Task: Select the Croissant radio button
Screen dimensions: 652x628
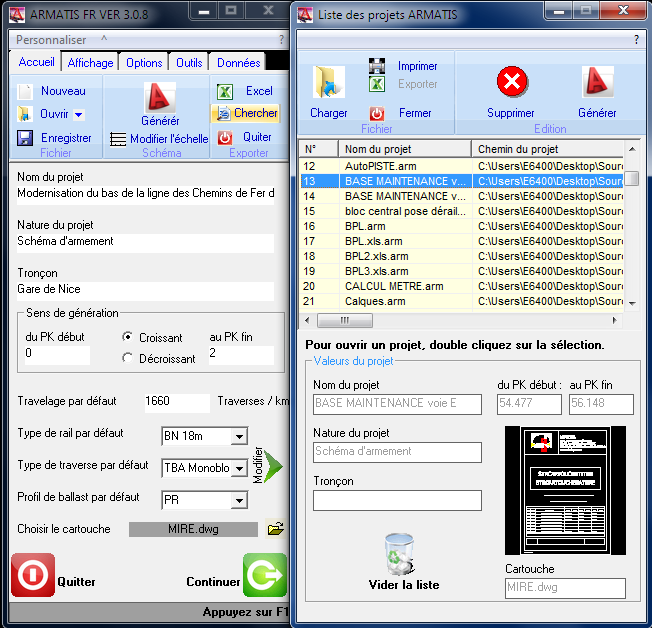Action: click(x=128, y=337)
